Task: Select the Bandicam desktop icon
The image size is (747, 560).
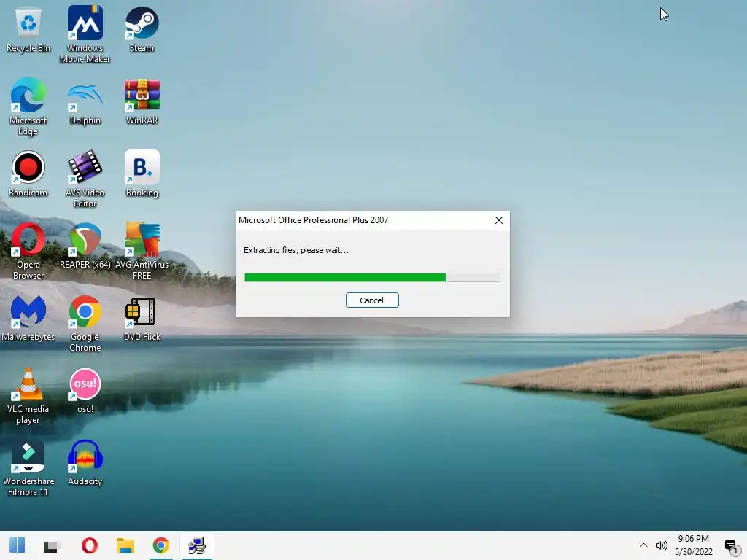Action: coord(28,174)
